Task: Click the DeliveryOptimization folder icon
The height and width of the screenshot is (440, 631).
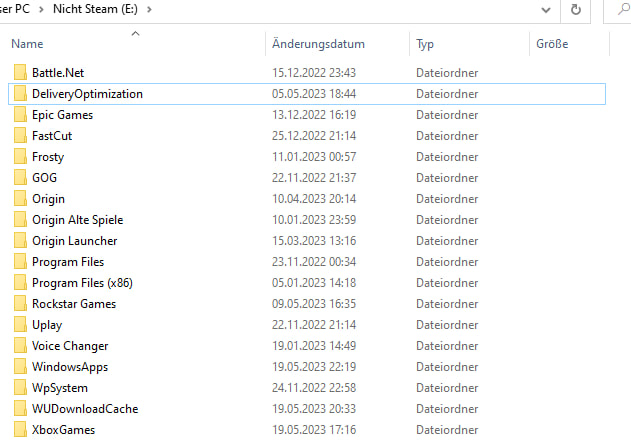Action: click(x=20, y=94)
